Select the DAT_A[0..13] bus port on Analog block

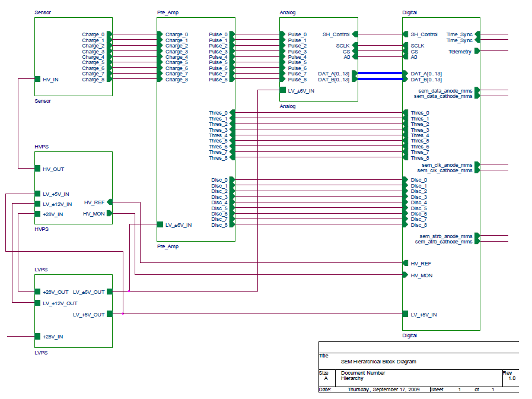point(355,73)
